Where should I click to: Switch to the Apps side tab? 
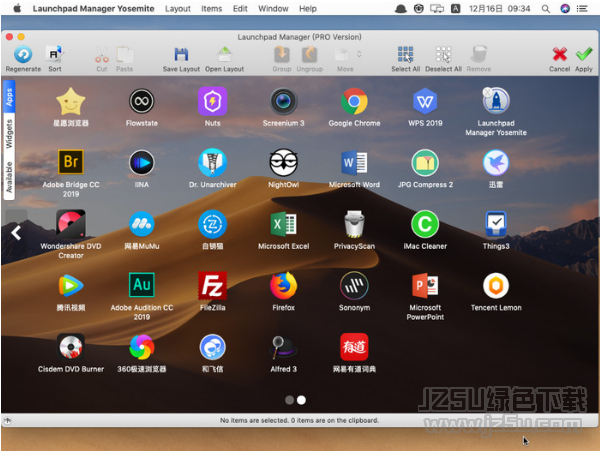point(9,97)
